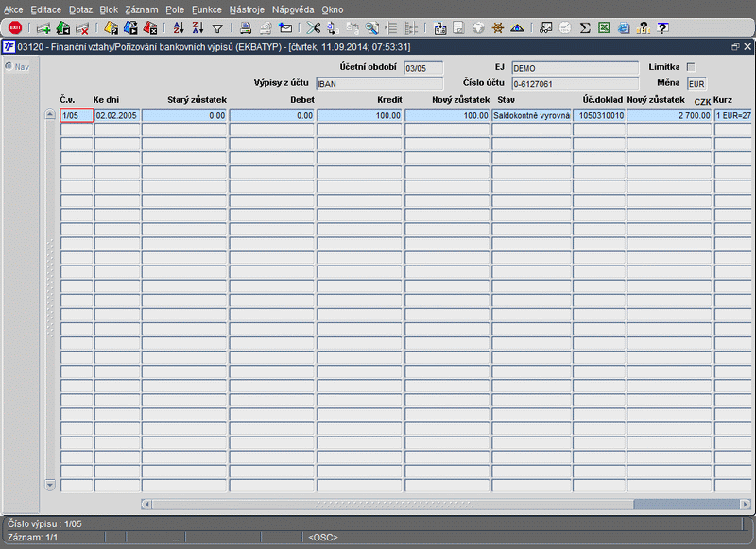Click the yellow enter-query icon
This screenshot has width=756, height=549.
pyautogui.click(x=111, y=28)
